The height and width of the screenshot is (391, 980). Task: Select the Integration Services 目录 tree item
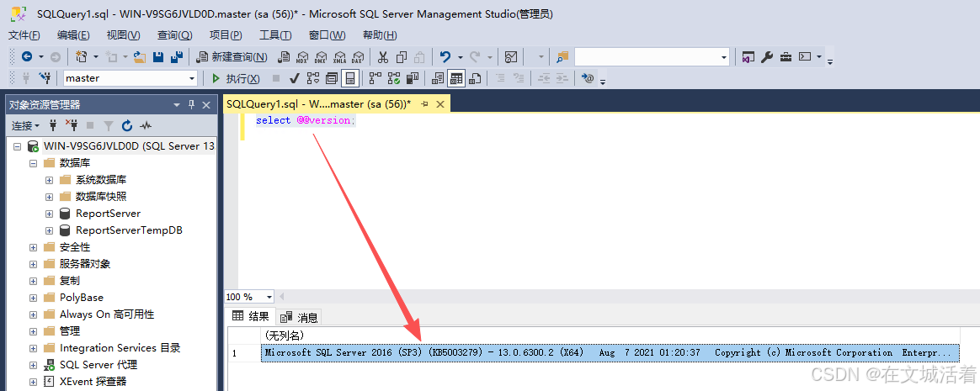(120, 348)
